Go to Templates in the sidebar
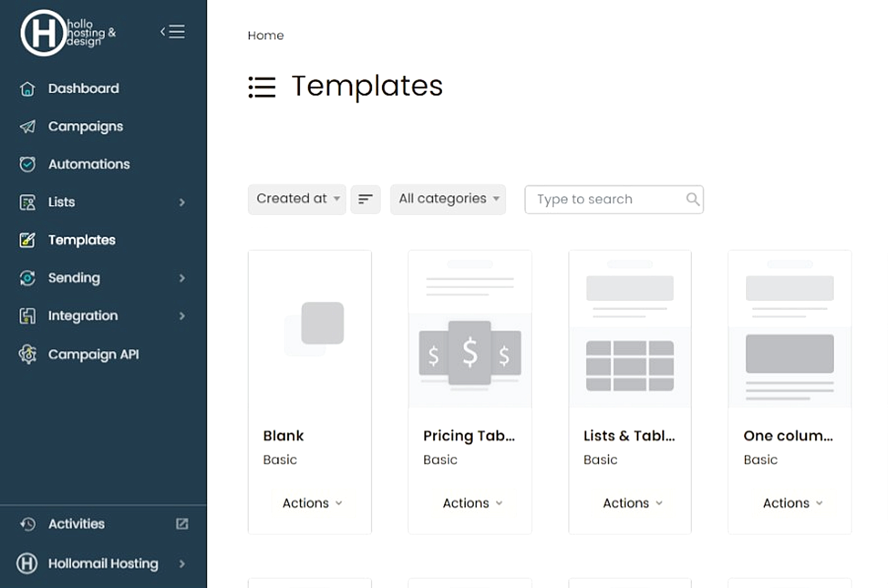This screenshot has width=888, height=588. [x=82, y=240]
